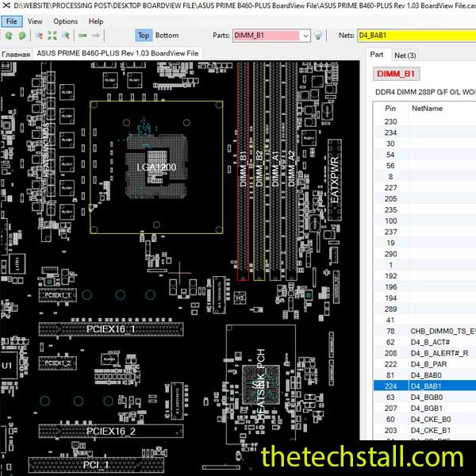Click the NetName column header
476x476 pixels.
[x=427, y=108]
